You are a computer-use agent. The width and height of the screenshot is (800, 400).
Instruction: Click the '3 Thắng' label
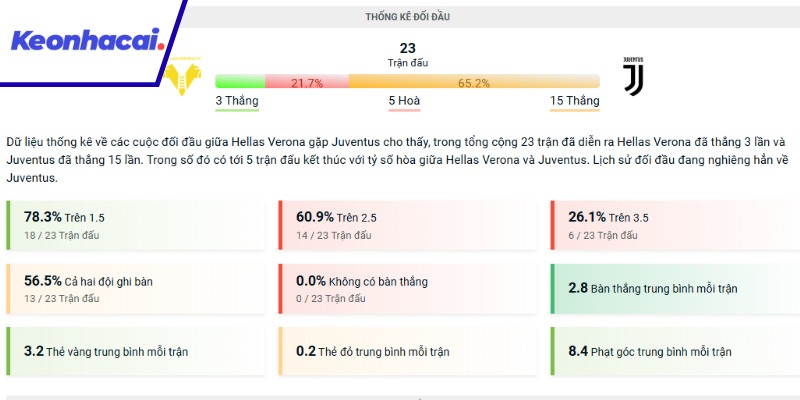coord(237,101)
